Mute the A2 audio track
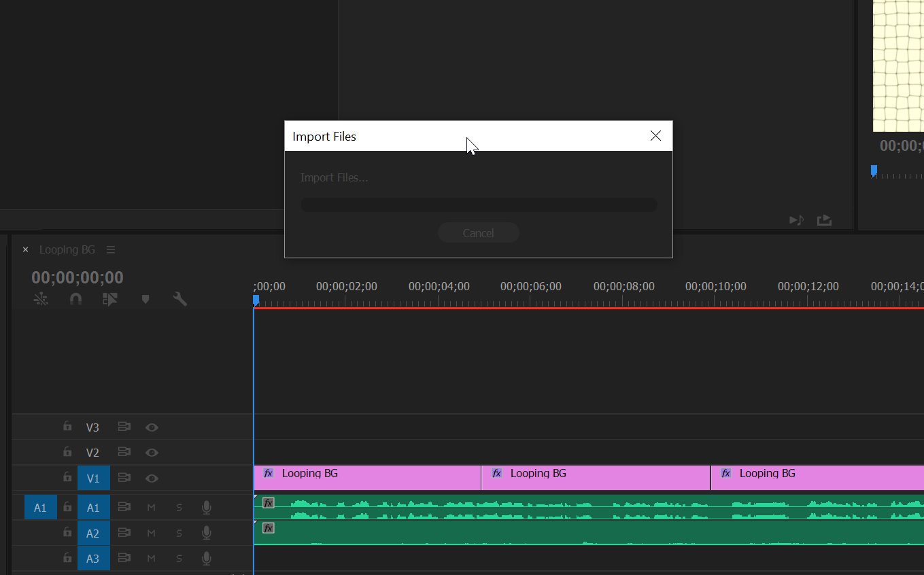The height and width of the screenshot is (575, 924). [x=152, y=533]
